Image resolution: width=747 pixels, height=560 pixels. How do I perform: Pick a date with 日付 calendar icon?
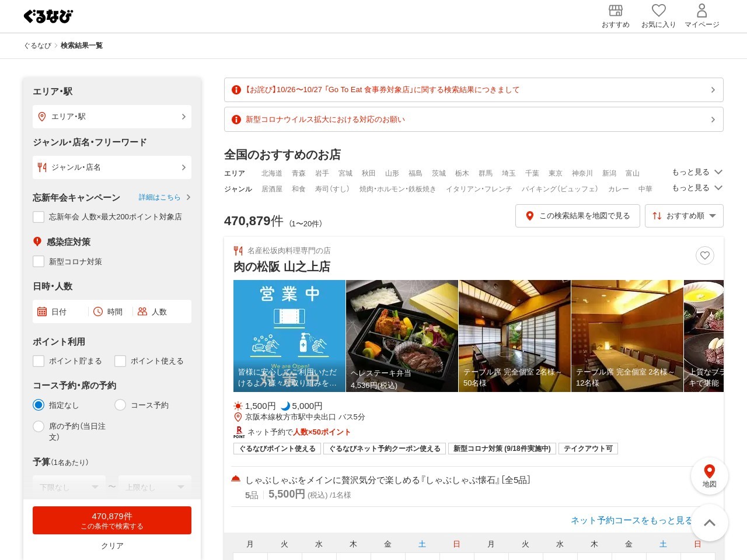pyautogui.click(x=42, y=311)
